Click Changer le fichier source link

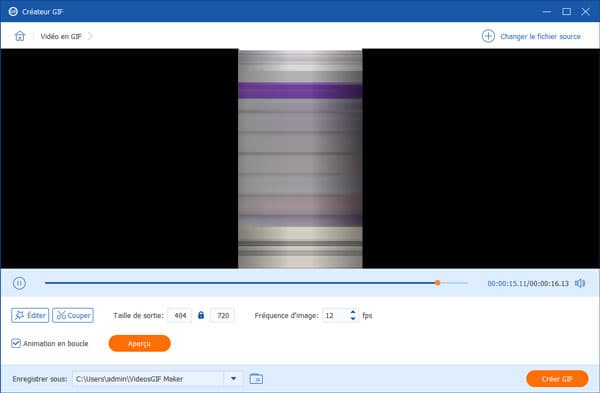[540, 36]
